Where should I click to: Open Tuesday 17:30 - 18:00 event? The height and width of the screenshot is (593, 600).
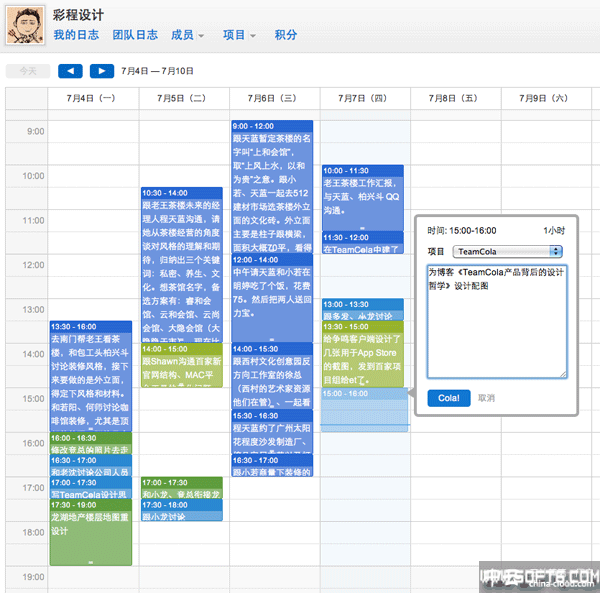point(182,510)
